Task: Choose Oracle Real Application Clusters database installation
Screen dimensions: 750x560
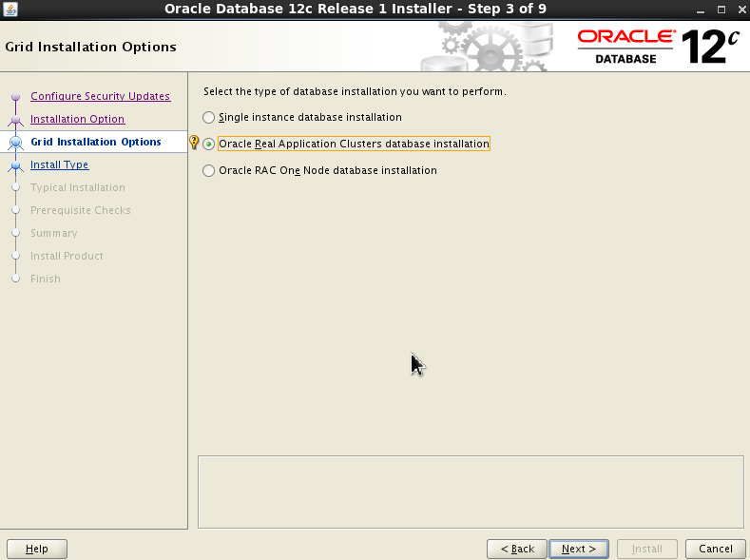Action: coord(208,144)
